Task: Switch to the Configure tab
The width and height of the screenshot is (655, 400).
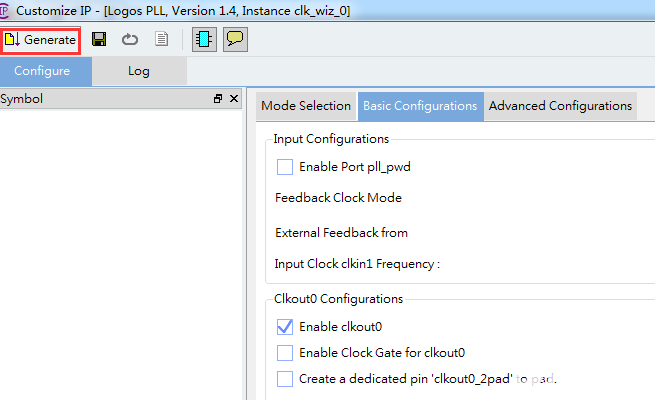Action: [x=42, y=71]
